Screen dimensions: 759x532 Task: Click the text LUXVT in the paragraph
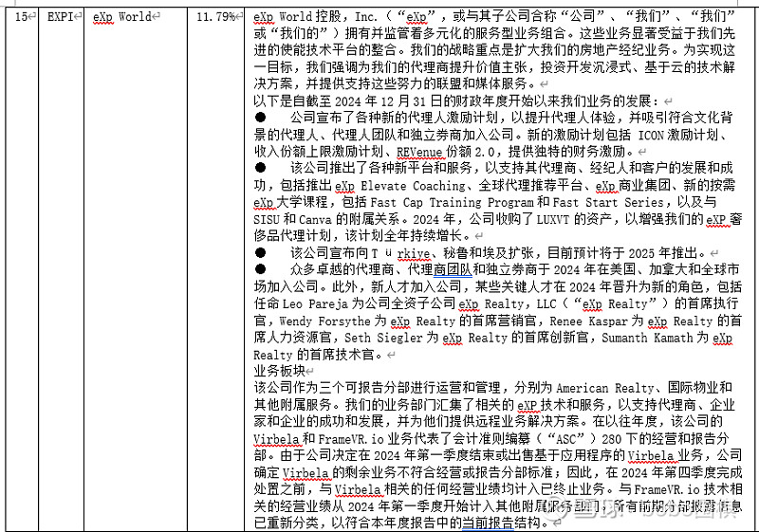click(x=553, y=219)
